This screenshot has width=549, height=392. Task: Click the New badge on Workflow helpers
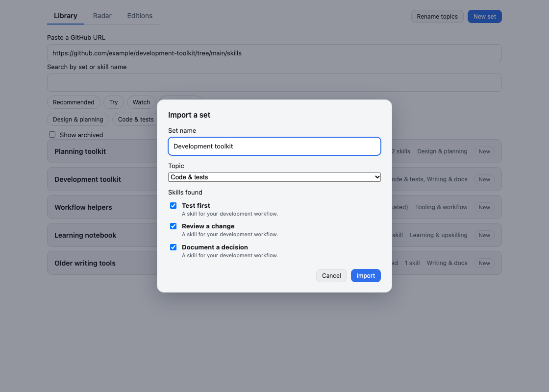click(484, 208)
